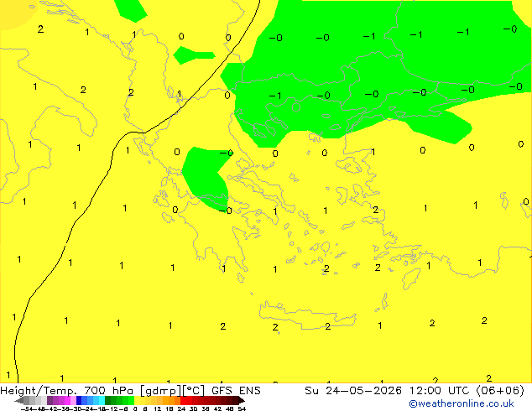The height and width of the screenshot is (411, 532).
Task: Click the date "24-05-2026"
Action: tap(363, 391)
